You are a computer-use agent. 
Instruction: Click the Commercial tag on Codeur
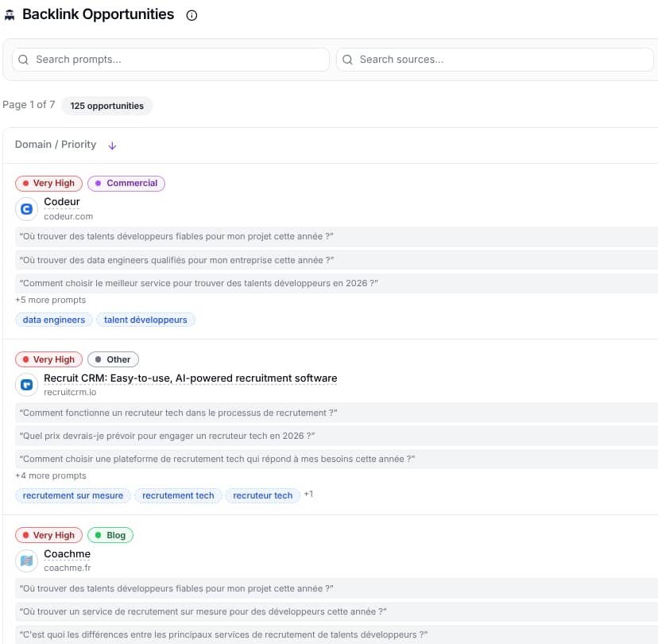coord(126,184)
